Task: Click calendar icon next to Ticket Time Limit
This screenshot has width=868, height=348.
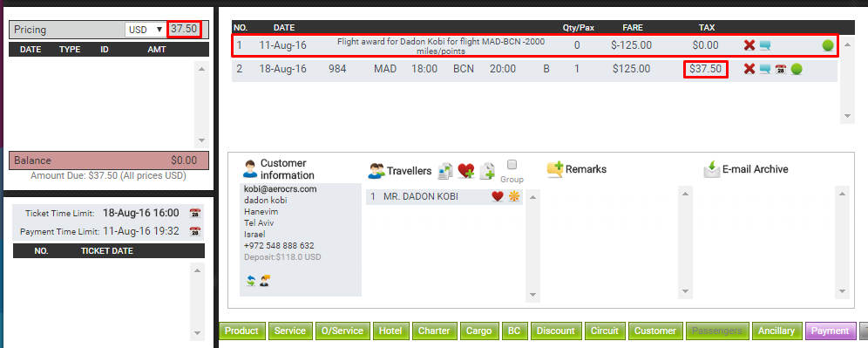Action: click(195, 213)
